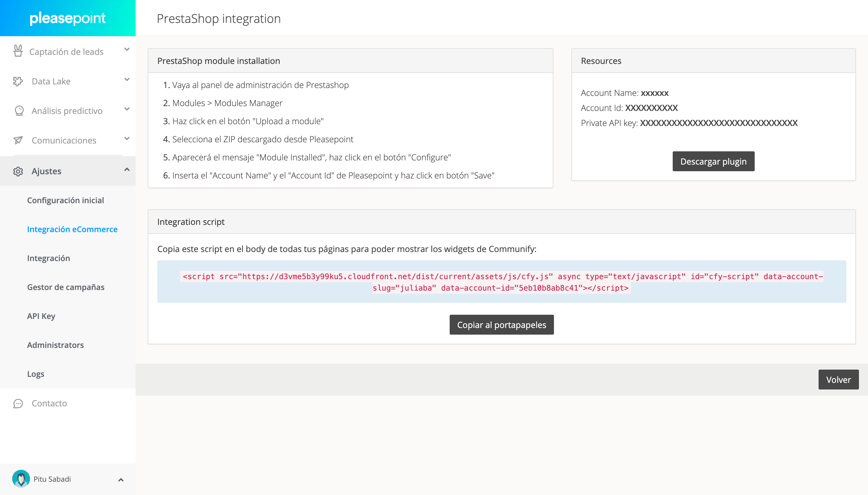This screenshot has width=868, height=495.
Task: Click the Pitu Sabadi avatar picture
Action: click(x=21, y=479)
